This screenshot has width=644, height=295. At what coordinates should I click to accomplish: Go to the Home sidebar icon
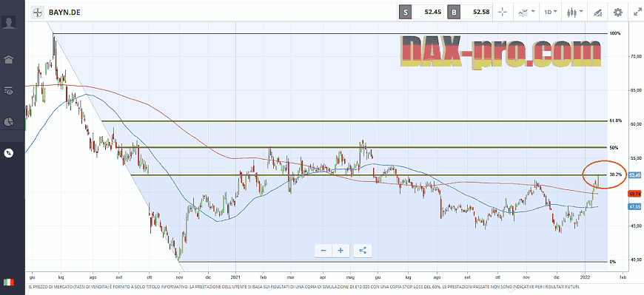8,59
